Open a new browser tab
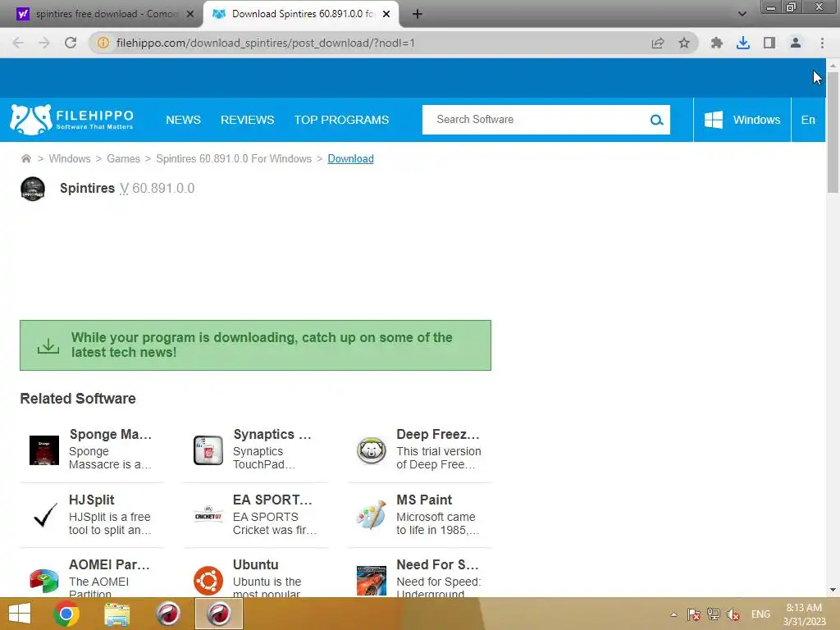Image resolution: width=840 pixels, height=630 pixels. [x=418, y=14]
